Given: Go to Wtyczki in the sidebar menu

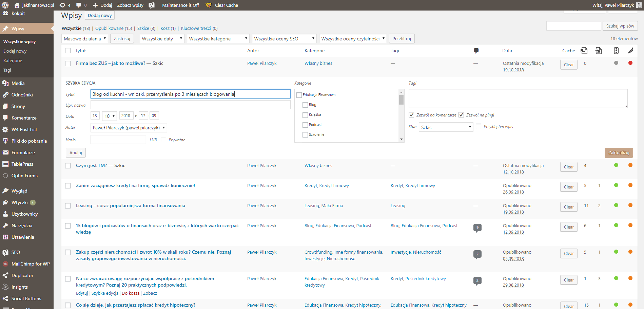Looking at the screenshot, I should point(19,202).
